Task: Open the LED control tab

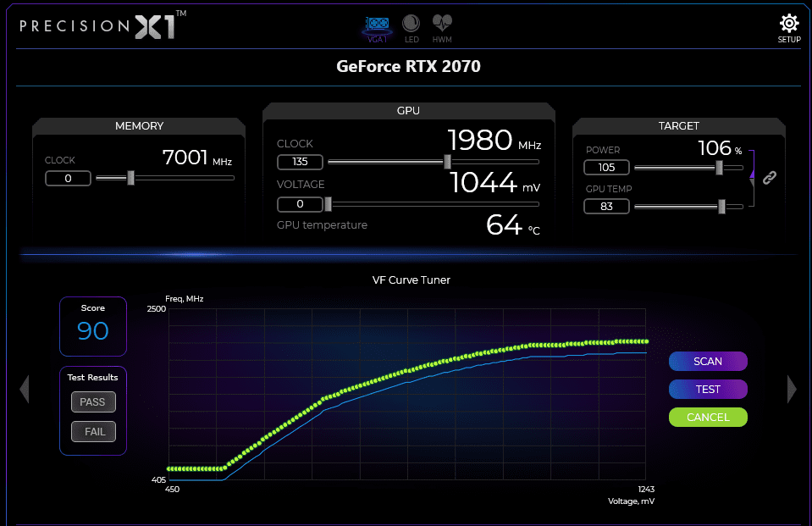Action: tap(412, 29)
